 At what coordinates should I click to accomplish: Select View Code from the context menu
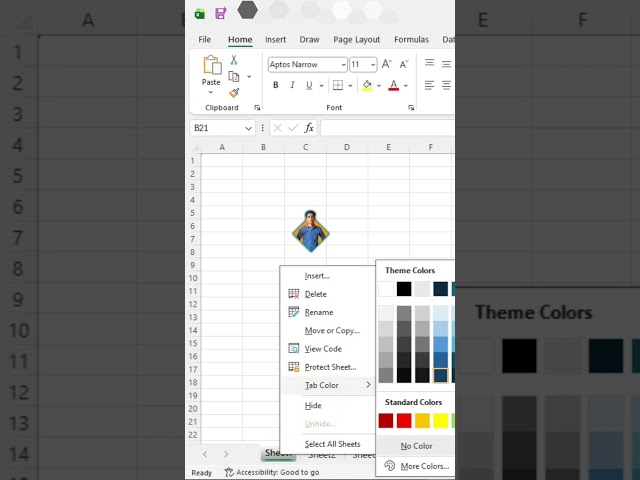point(328,349)
